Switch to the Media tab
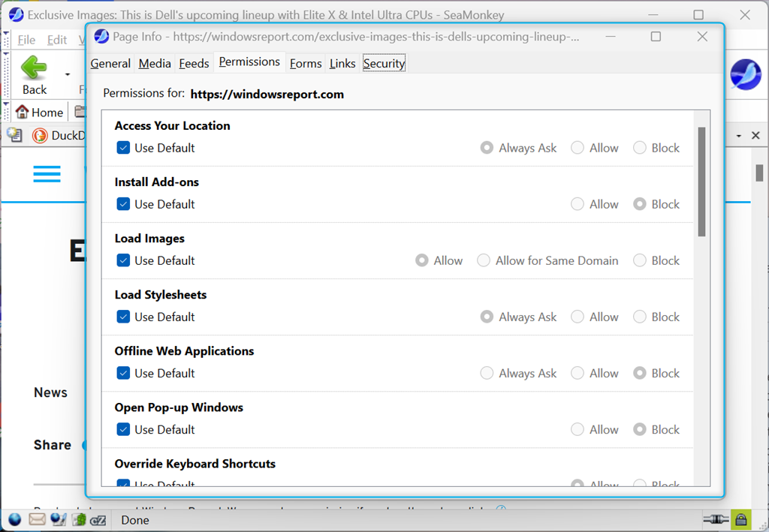The image size is (769, 532). pos(155,63)
